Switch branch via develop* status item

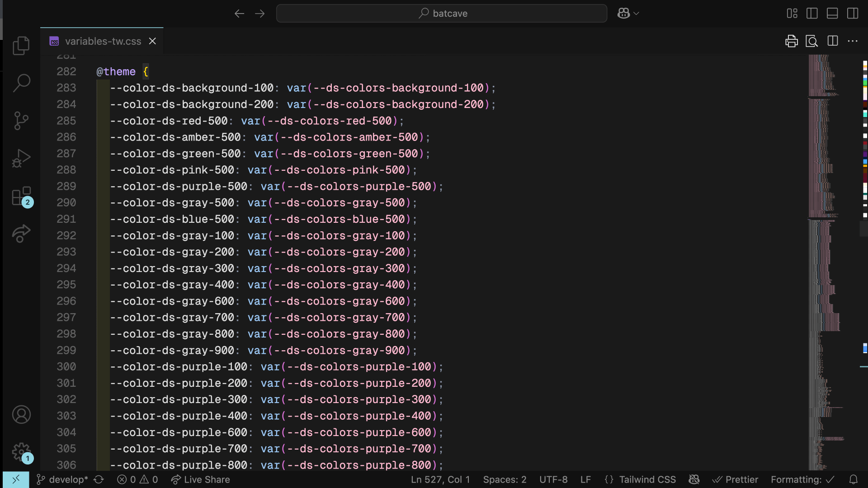point(63,479)
